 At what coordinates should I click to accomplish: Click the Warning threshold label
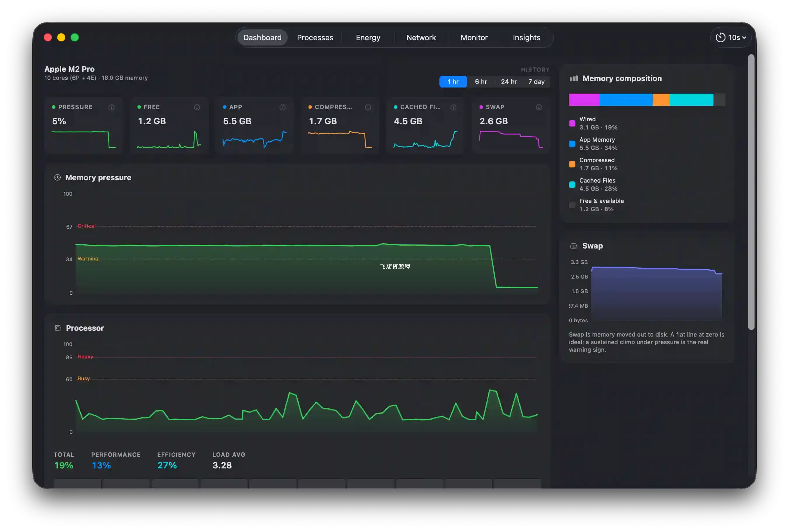coord(88,258)
